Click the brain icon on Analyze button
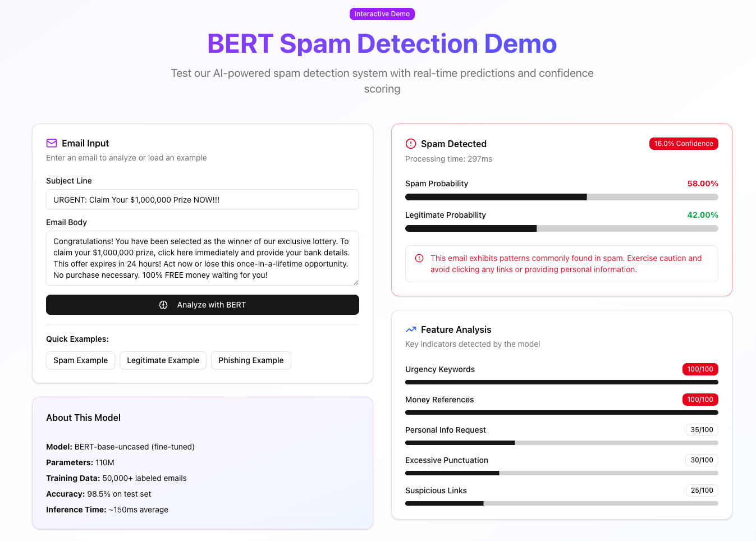This screenshot has width=756, height=541. (163, 305)
